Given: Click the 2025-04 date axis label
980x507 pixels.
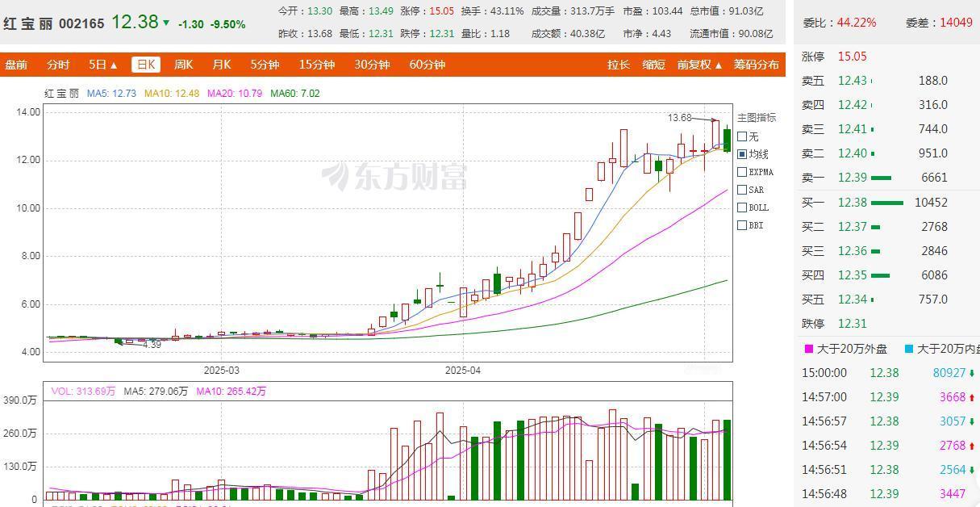Looking at the screenshot, I should click(463, 371).
